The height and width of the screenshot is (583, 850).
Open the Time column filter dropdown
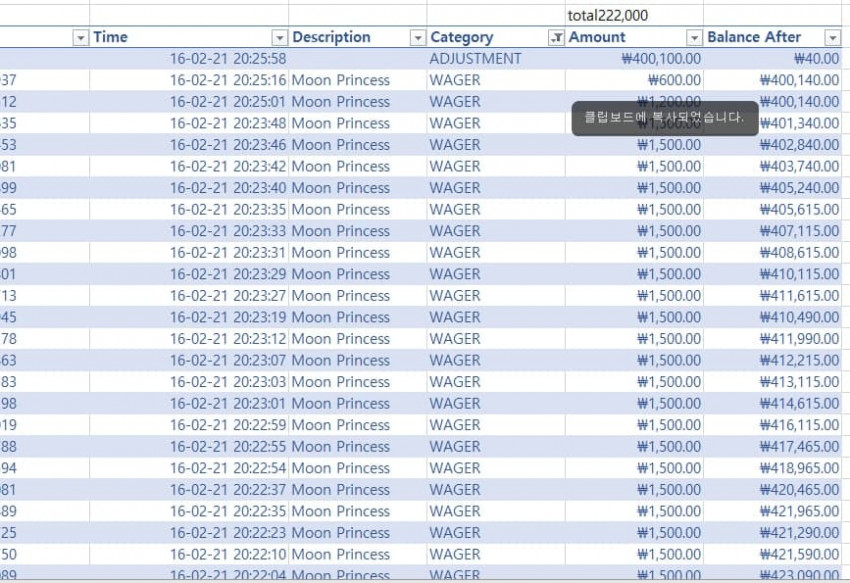pyautogui.click(x=279, y=37)
